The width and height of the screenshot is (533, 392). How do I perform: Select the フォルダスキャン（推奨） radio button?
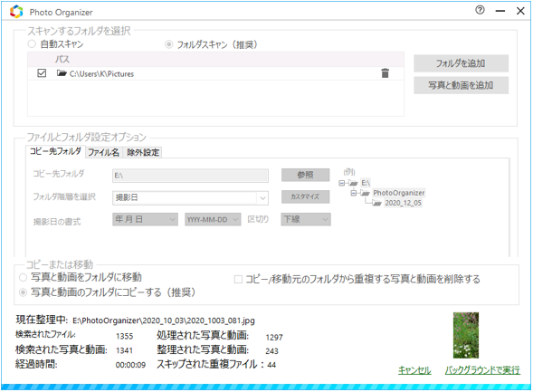tap(168, 44)
